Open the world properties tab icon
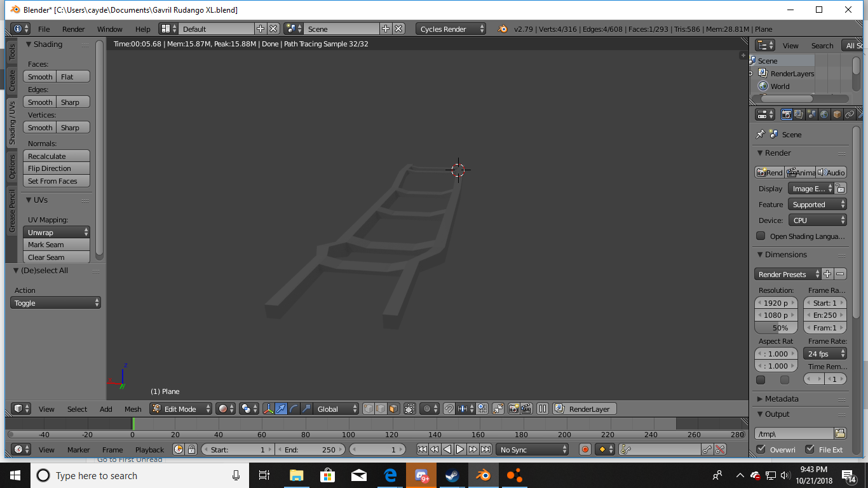The height and width of the screenshot is (488, 868). (824, 114)
